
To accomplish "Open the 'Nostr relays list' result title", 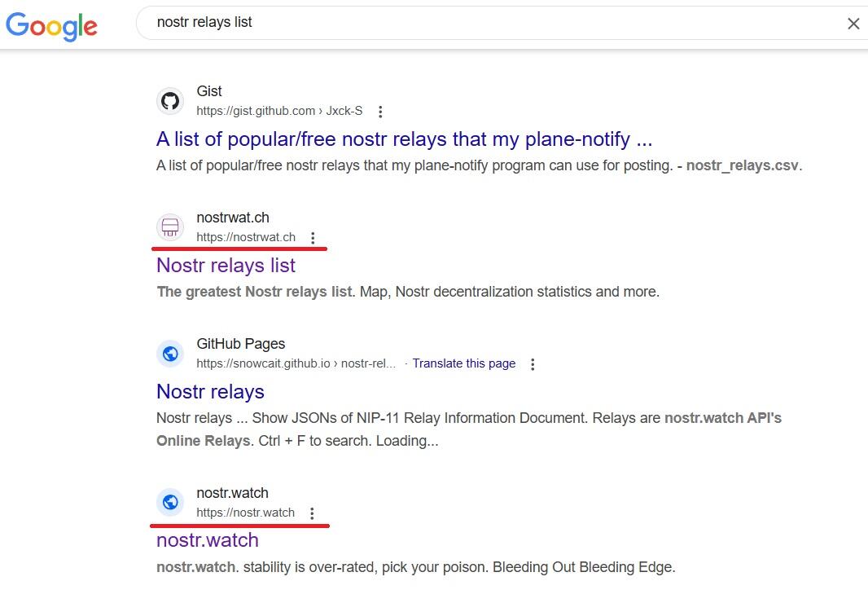I will (226, 266).
